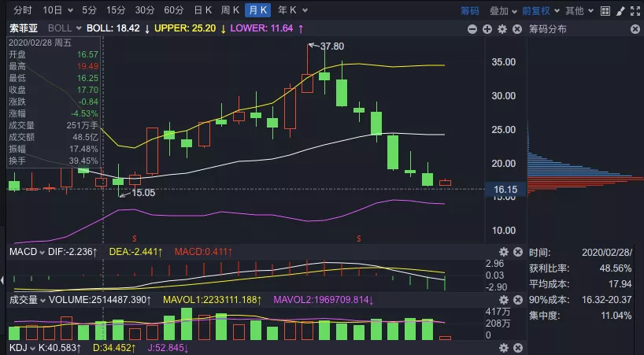644x355 pixels.
Task: Switch to the 周K weekly tab
Action: pos(230,10)
